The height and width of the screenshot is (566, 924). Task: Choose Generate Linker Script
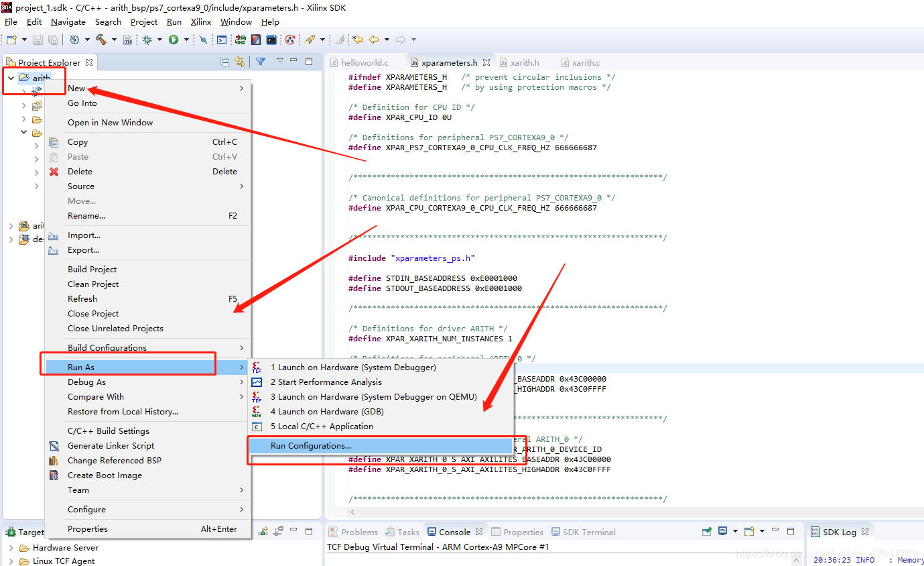147,446
